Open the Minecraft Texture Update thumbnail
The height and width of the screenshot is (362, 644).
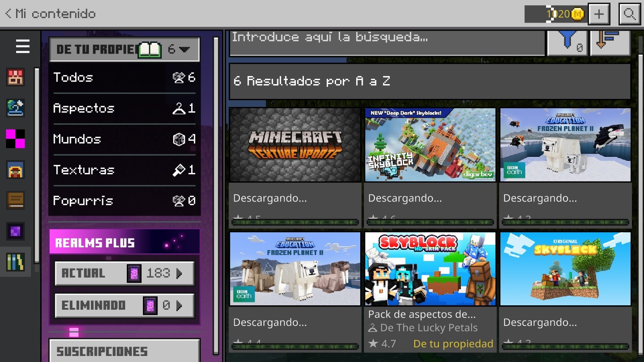[295, 145]
